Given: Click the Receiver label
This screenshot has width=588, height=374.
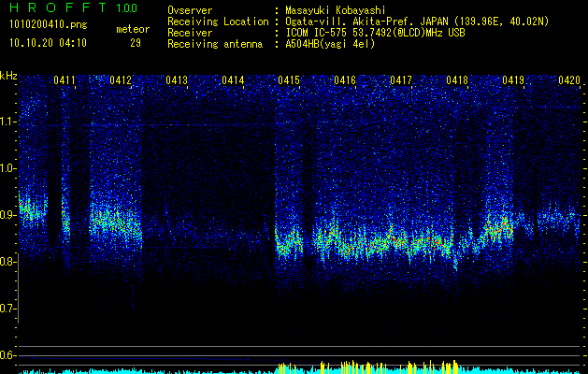Looking at the screenshot, I should [x=190, y=33].
